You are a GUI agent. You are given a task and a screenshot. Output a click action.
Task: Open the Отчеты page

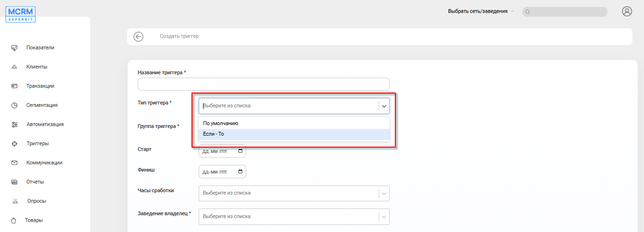click(x=35, y=182)
